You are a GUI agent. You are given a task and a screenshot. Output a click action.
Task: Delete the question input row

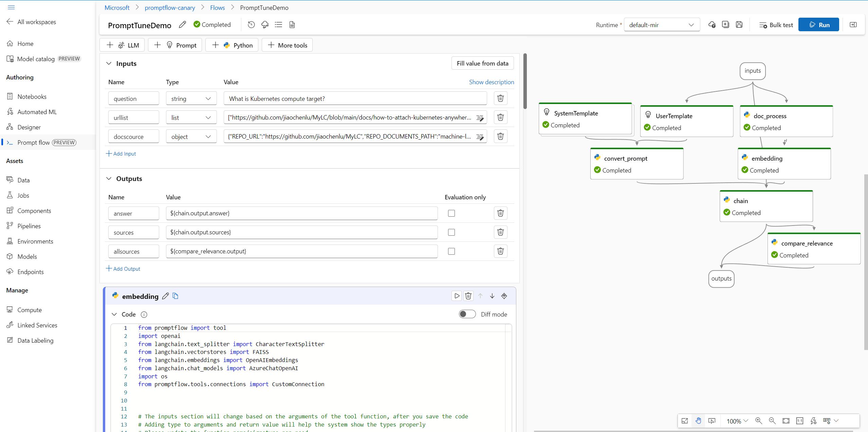click(500, 98)
